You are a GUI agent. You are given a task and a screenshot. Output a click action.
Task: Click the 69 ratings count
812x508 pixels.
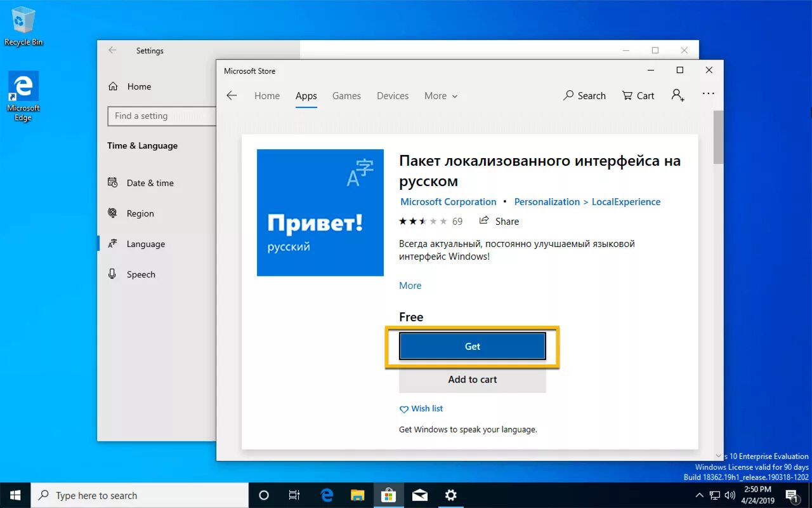pyautogui.click(x=457, y=222)
